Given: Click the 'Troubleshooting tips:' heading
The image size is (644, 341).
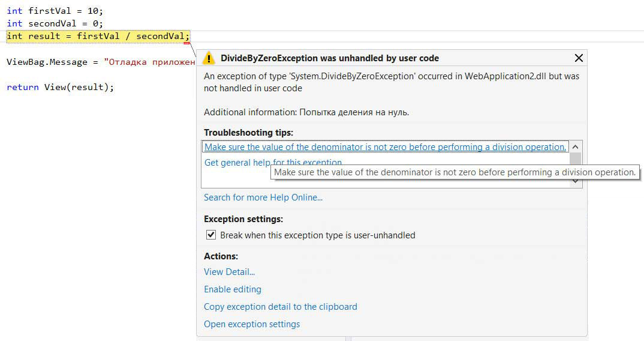Looking at the screenshot, I should point(248,133).
